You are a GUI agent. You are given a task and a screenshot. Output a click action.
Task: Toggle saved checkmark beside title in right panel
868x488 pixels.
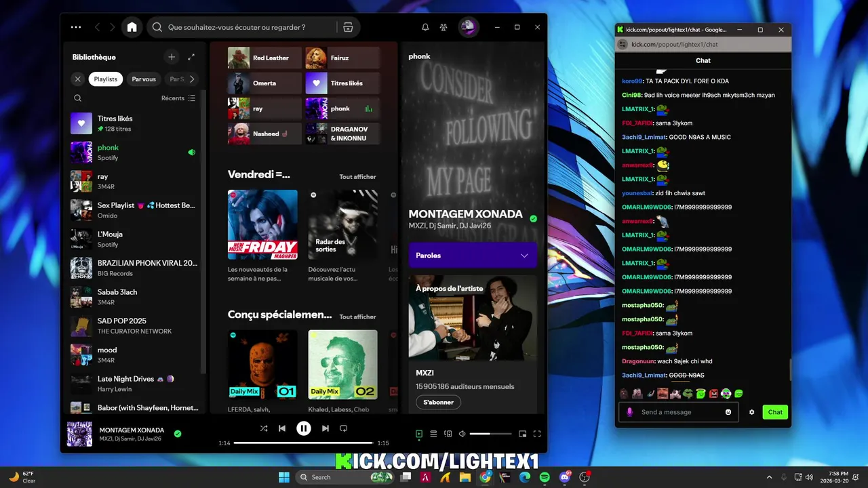pyautogui.click(x=533, y=219)
